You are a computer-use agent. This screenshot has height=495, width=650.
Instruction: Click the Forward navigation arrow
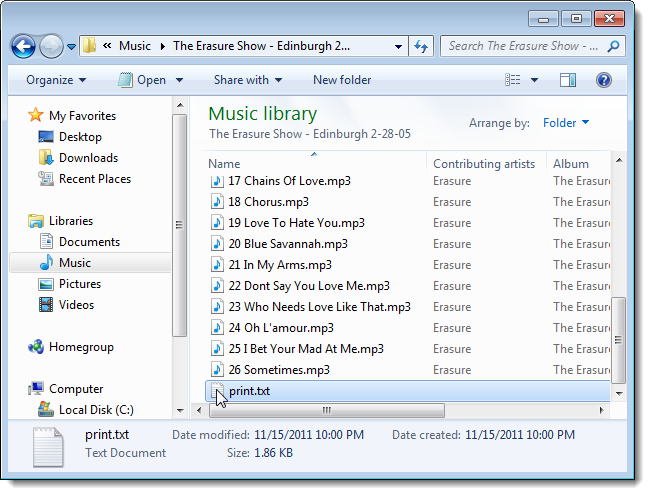(51, 46)
